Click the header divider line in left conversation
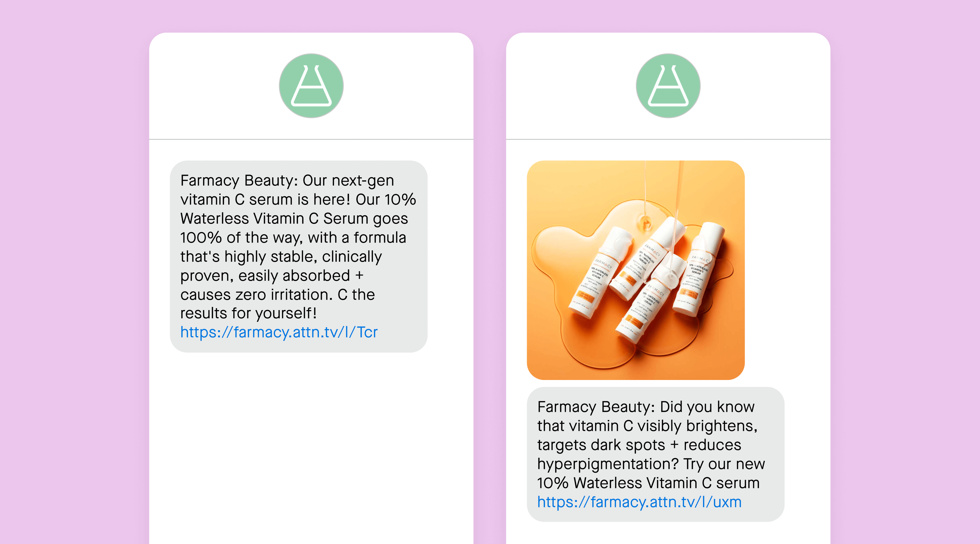 point(311,139)
